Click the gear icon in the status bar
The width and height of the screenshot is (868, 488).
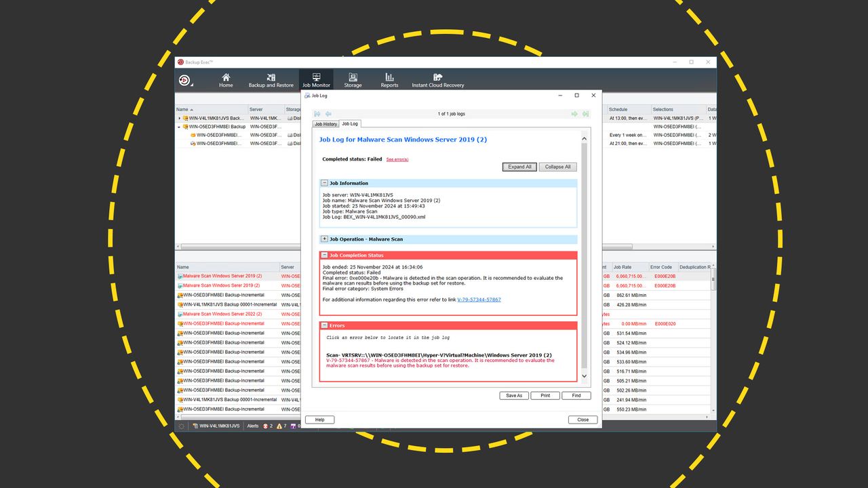pos(181,426)
